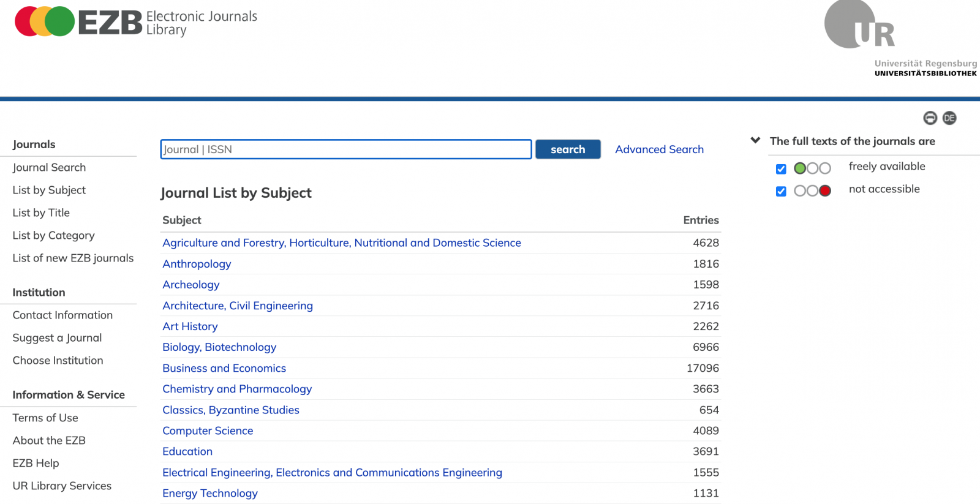Open the Advanced Search link
980x504 pixels.
coord(659,149)
